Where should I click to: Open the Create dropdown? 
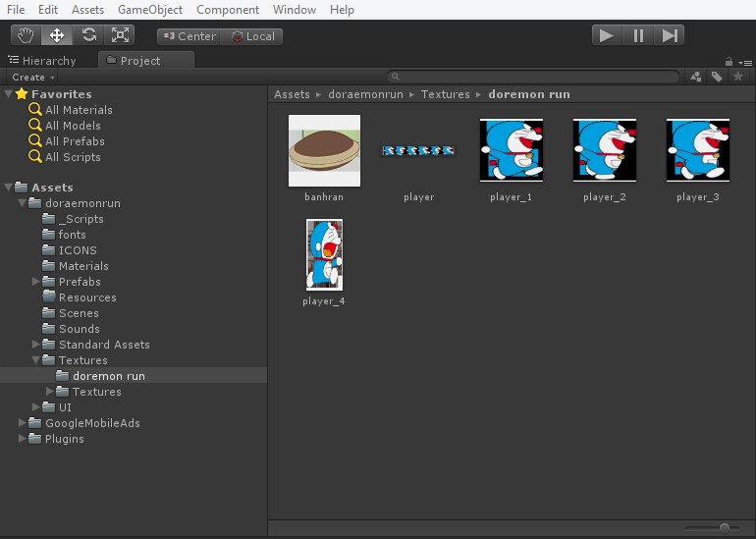pyautogui.click(x=32, y=78)
